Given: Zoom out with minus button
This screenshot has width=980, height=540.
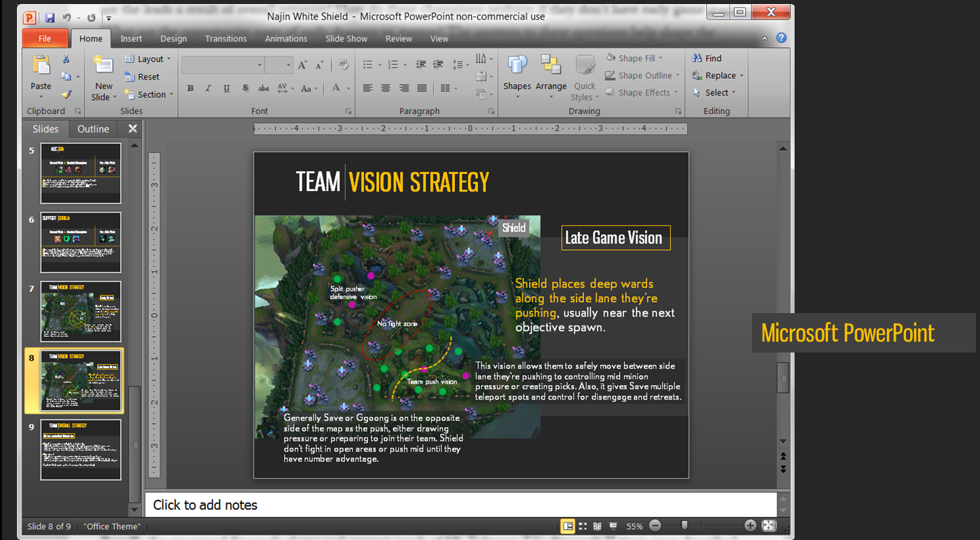Looking at the screenshot, I should (x=655, y=525).
